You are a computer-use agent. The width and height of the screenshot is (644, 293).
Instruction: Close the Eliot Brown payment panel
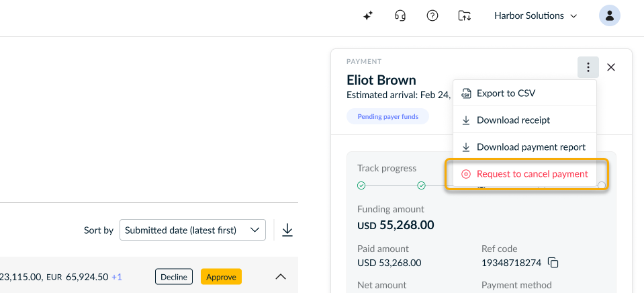(x=611, y=67)
